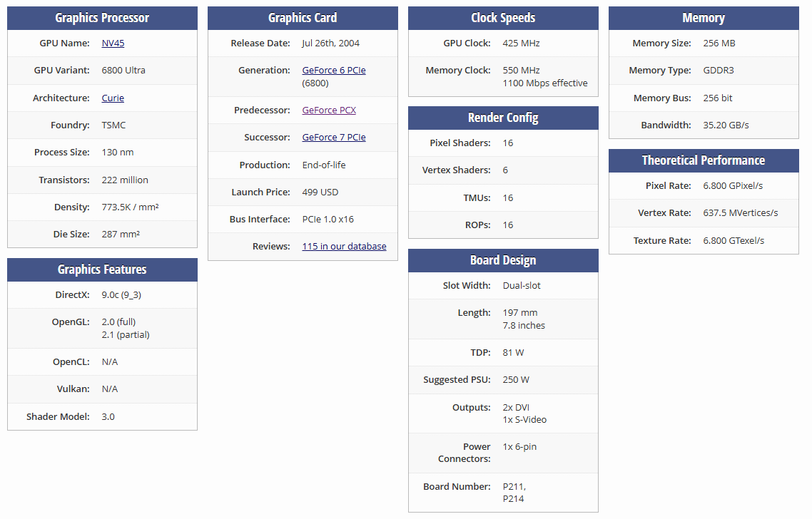This screenshot has width=812, height=519.
Task: Select the Vulkan 'N/A' value
Action: coord(110,389)
